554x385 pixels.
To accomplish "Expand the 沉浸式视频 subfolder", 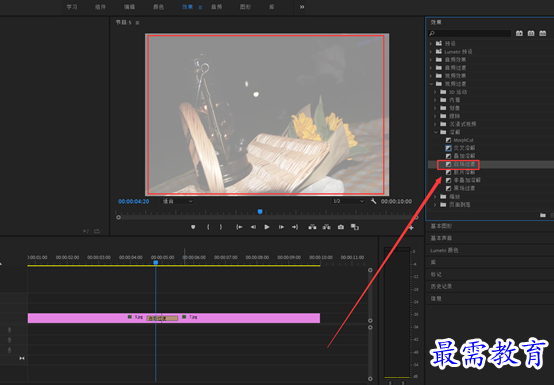I will coord(435,124).
